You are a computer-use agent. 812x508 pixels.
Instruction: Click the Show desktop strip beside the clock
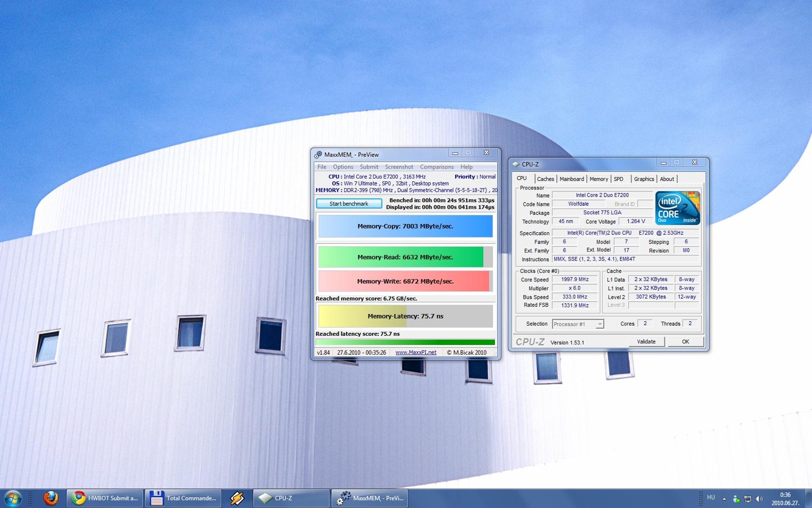click(x=808, y=498)
